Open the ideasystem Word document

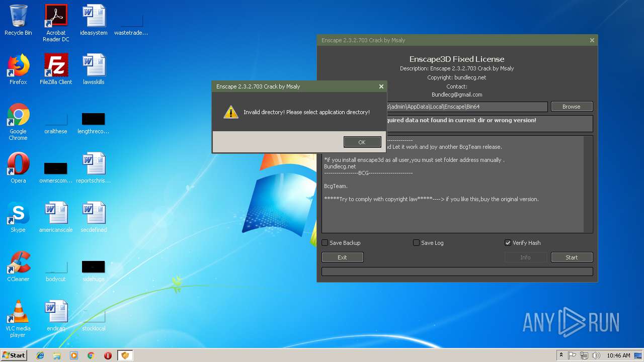[94, 20]
